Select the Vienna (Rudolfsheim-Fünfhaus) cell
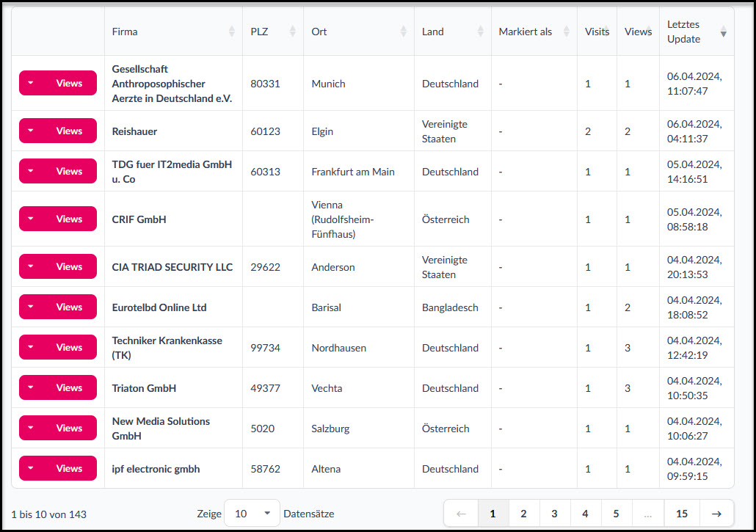Viewport: 756px width, 532px height. [x=342, y=219]
